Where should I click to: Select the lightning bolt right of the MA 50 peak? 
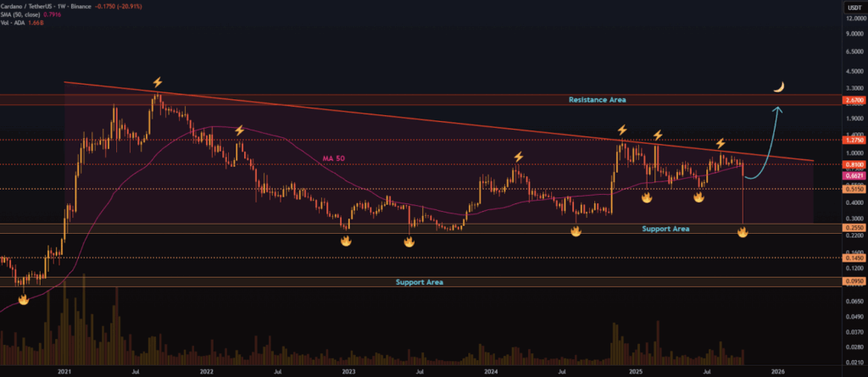239,130
